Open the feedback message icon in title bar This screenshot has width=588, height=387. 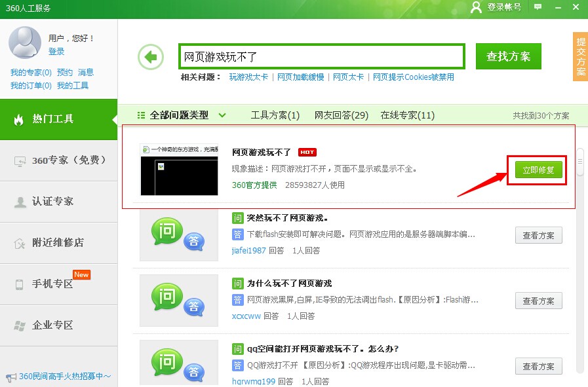point(538,7)
